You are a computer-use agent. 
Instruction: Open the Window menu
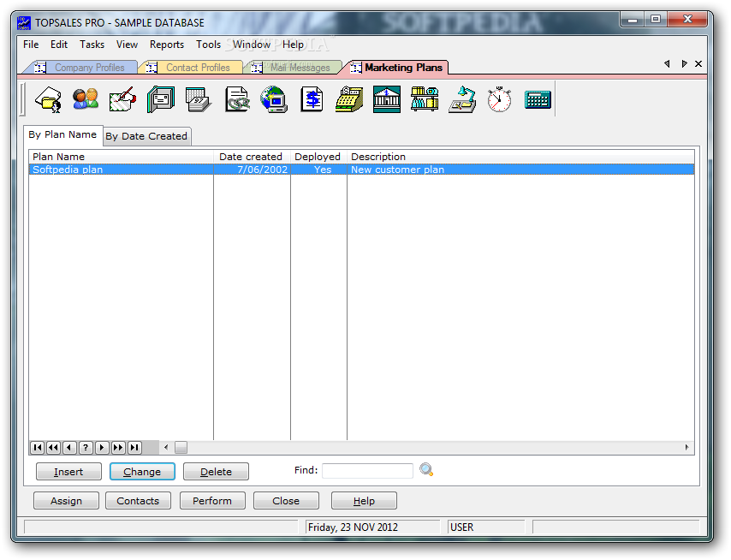(252, 45)
